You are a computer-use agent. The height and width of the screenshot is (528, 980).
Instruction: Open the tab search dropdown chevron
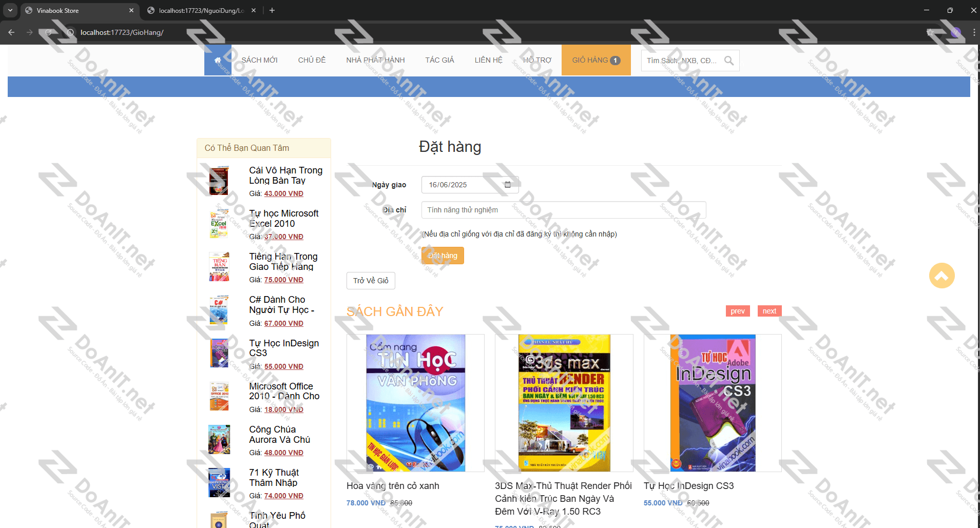pyautogui.click(x=10, y=10)
